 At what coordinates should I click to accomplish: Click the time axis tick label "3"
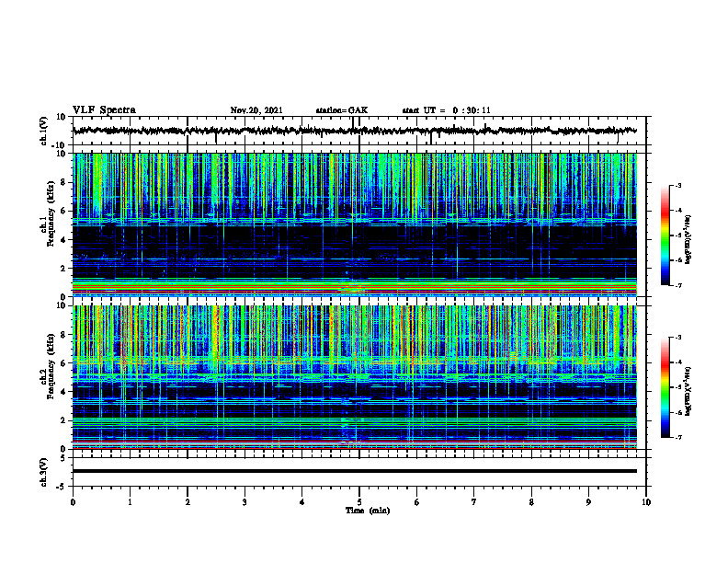point(245,502)
